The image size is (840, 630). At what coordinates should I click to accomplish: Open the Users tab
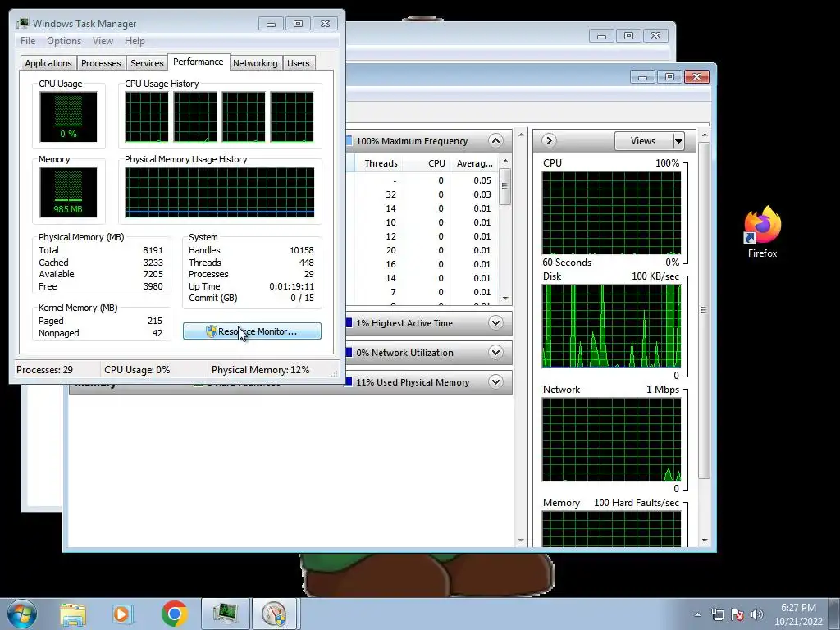(299, 63)
